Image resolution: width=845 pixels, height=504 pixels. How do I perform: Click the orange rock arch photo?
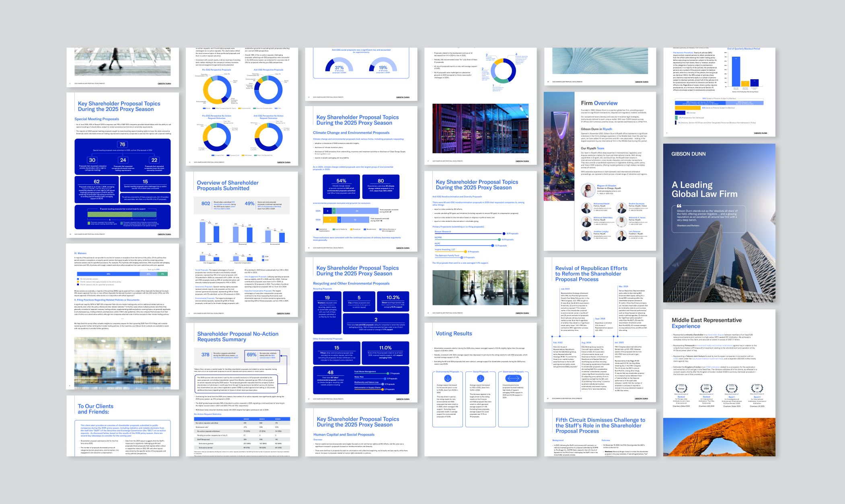(719, 436)
